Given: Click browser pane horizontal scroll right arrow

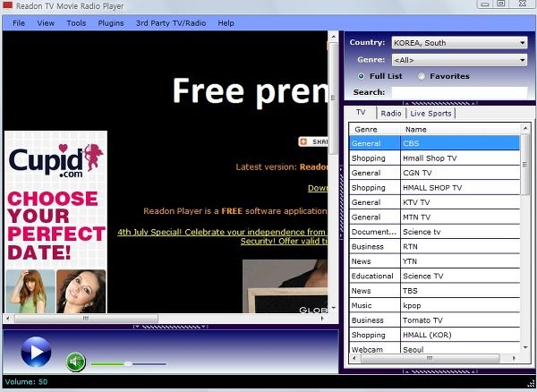Looking at the screenshot, I should click(x=322, y=319).
